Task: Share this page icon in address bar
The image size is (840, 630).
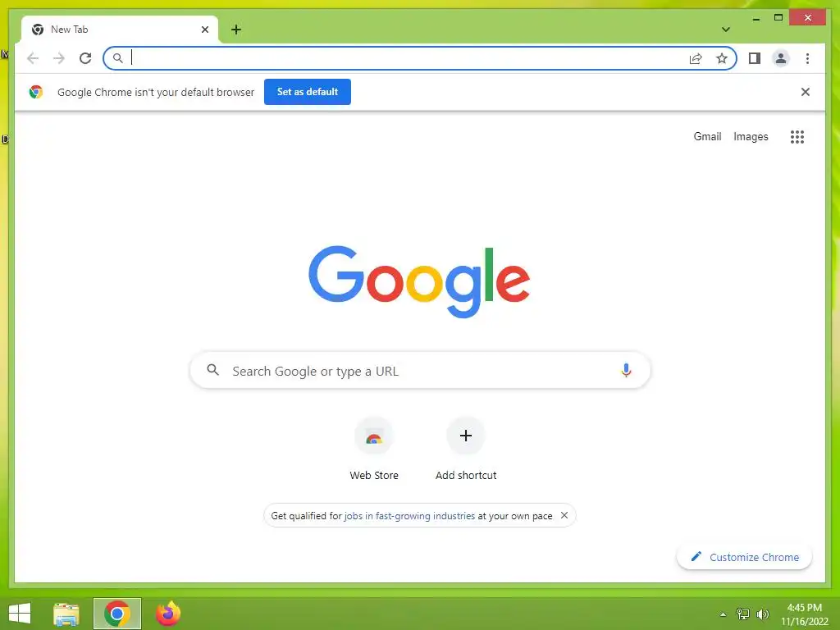Action: click(696, 58)
